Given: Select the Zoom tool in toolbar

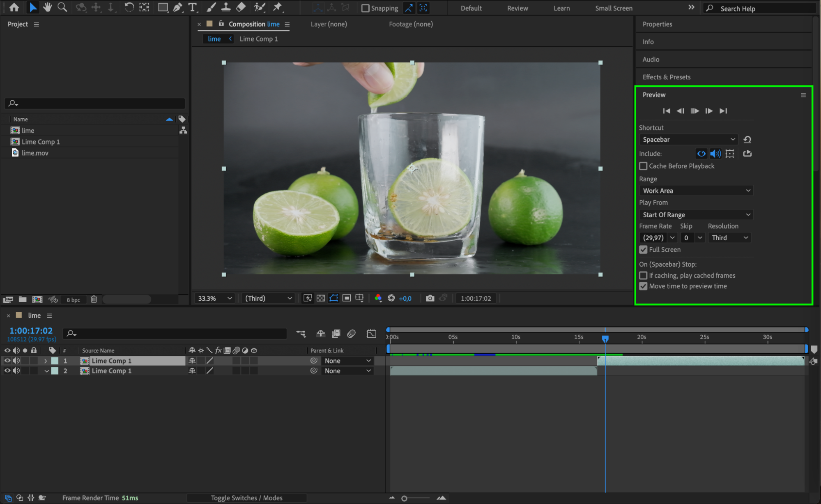Looking at the screenshot, I should 62,7.
